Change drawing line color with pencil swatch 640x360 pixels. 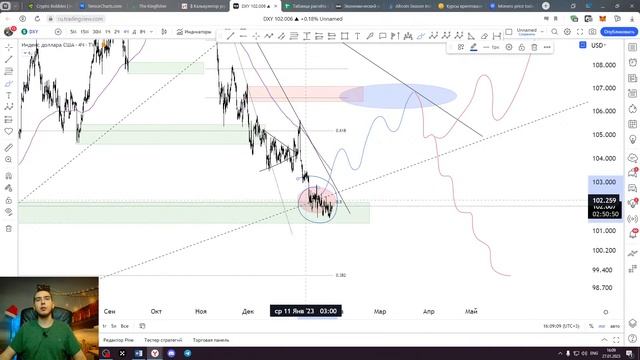coord(473,47)
